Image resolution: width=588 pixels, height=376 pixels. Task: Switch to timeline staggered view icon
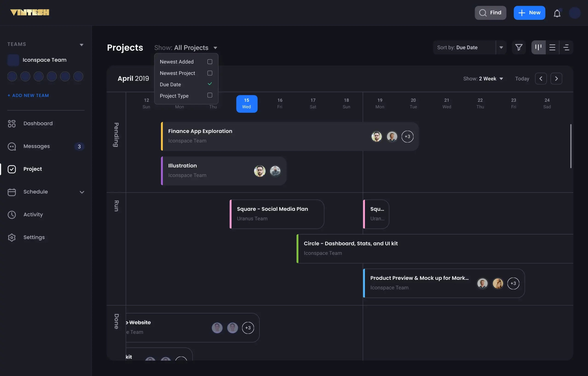click(x=566, y=47)
